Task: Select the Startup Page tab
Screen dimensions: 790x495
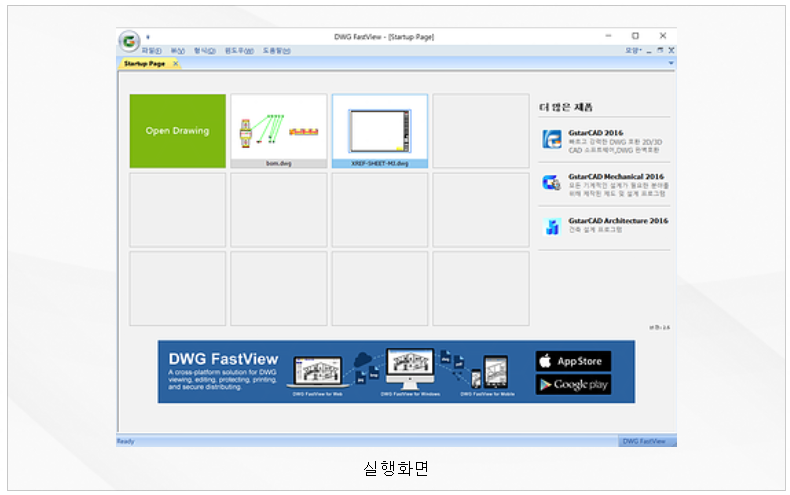Action: (145, 64)
